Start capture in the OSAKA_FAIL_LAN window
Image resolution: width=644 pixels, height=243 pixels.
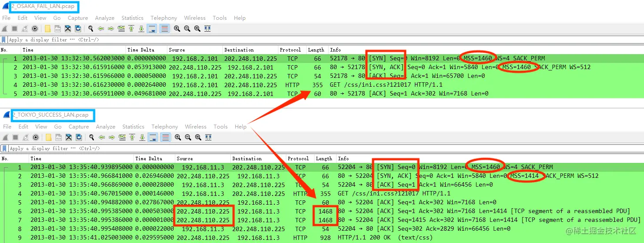point(5,29)
